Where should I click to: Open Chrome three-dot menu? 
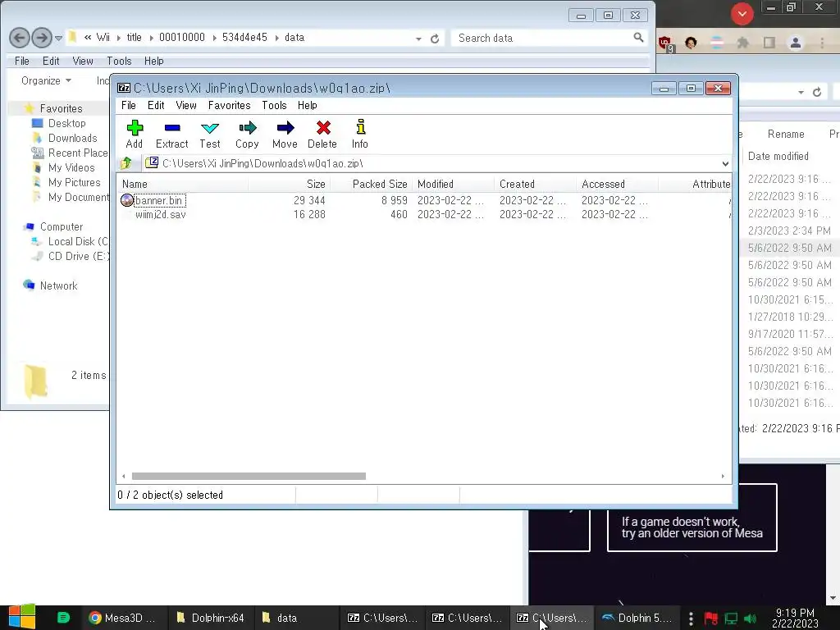click(822, 43)
